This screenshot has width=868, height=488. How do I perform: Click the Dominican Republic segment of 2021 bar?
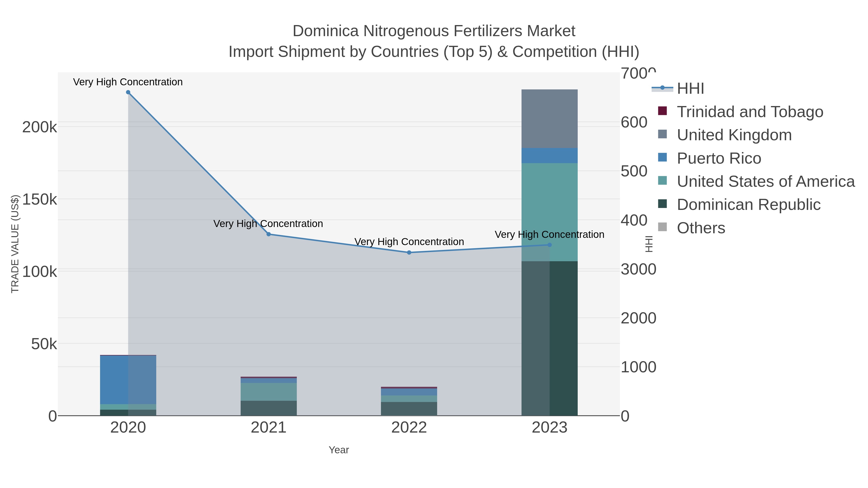pos(269,408)
